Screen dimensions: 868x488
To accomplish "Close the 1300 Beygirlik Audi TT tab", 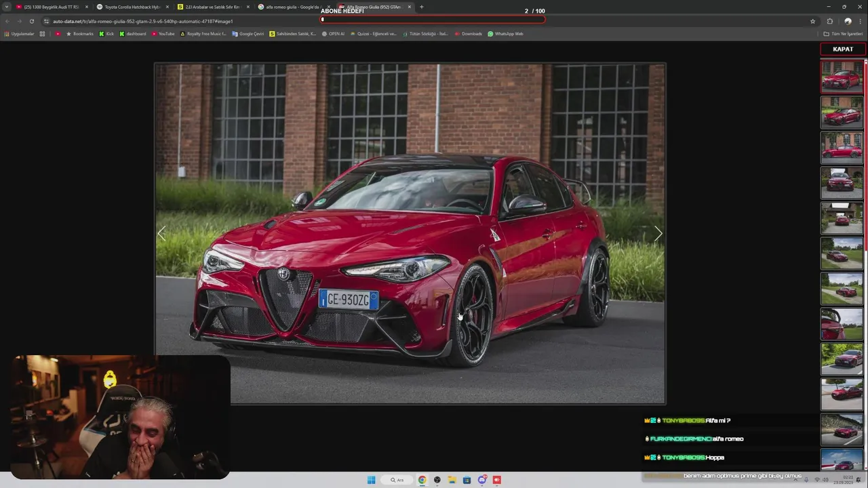I will click(x=86, y=7).
